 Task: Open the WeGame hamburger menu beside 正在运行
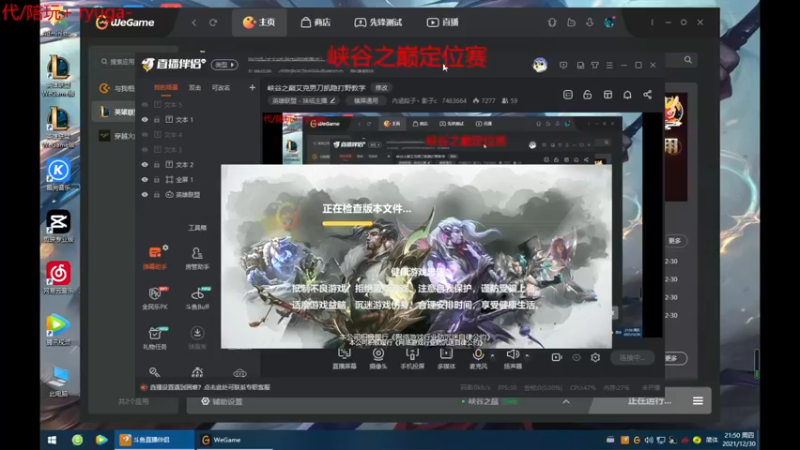[698, 401]
